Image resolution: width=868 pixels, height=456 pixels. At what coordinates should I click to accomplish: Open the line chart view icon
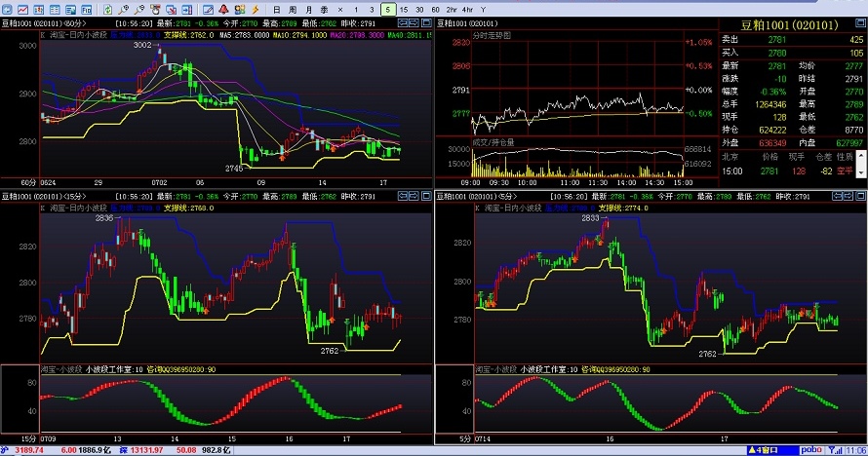pyautogui.click(x=22, y=10)
